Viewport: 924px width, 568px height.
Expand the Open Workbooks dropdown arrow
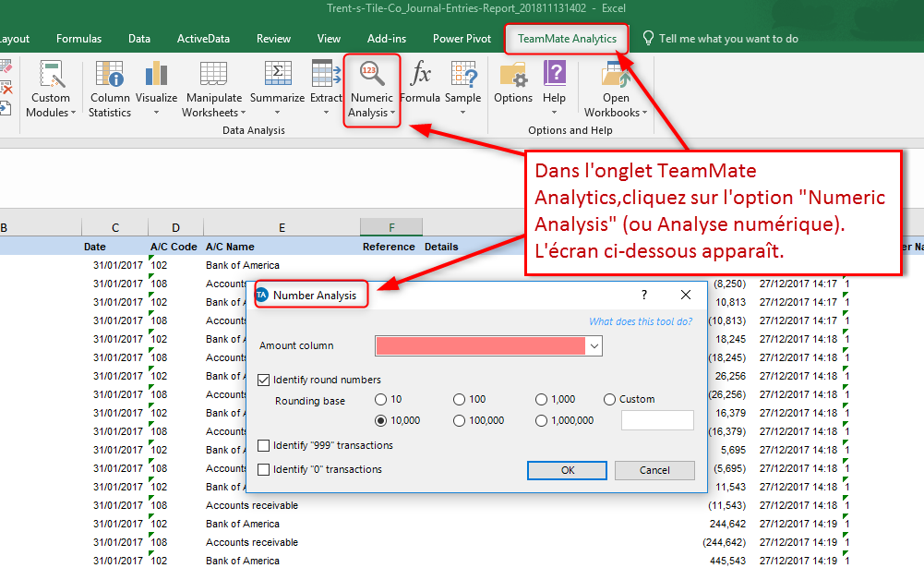[x=644, y=113]
